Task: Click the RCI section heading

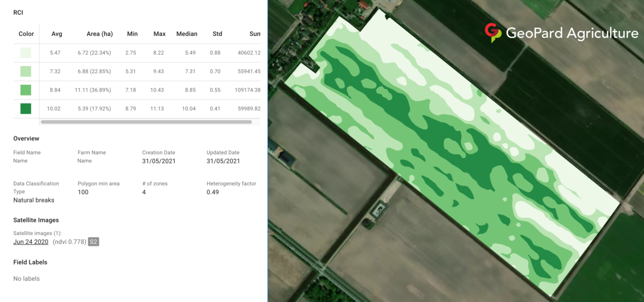Action: [x=18, y=13]
